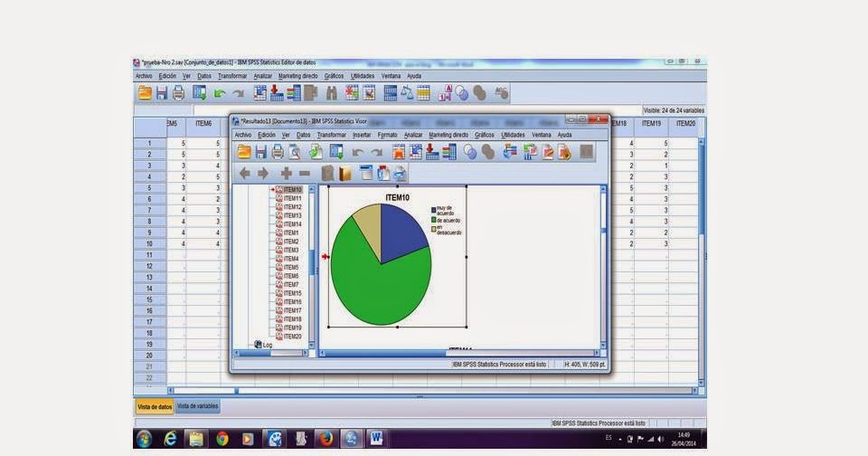The image size is (868, 456).
Task: Select the ITEM19 column header in Data Editor
Action: click(651, 124)
